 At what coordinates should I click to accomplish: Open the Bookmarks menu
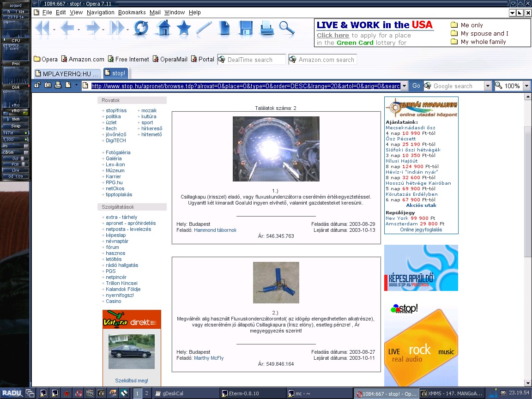point(132,12)
